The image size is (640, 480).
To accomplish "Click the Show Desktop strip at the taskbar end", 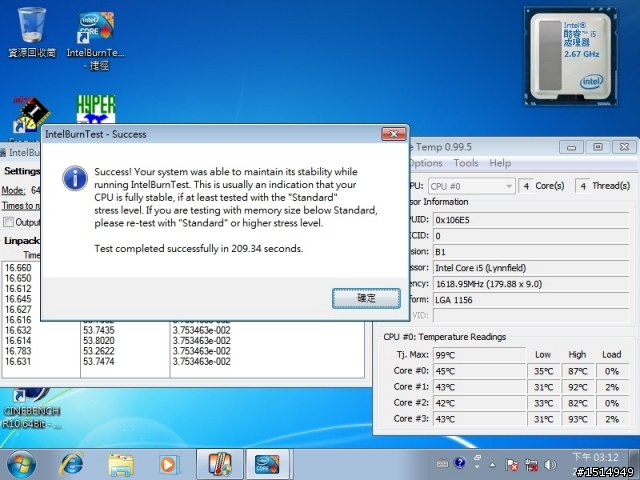I will 634,464.
